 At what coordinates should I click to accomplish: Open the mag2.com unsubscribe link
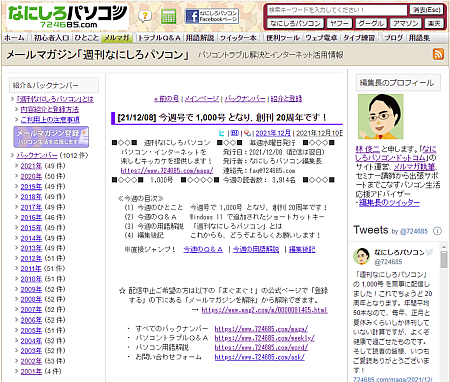264,310
